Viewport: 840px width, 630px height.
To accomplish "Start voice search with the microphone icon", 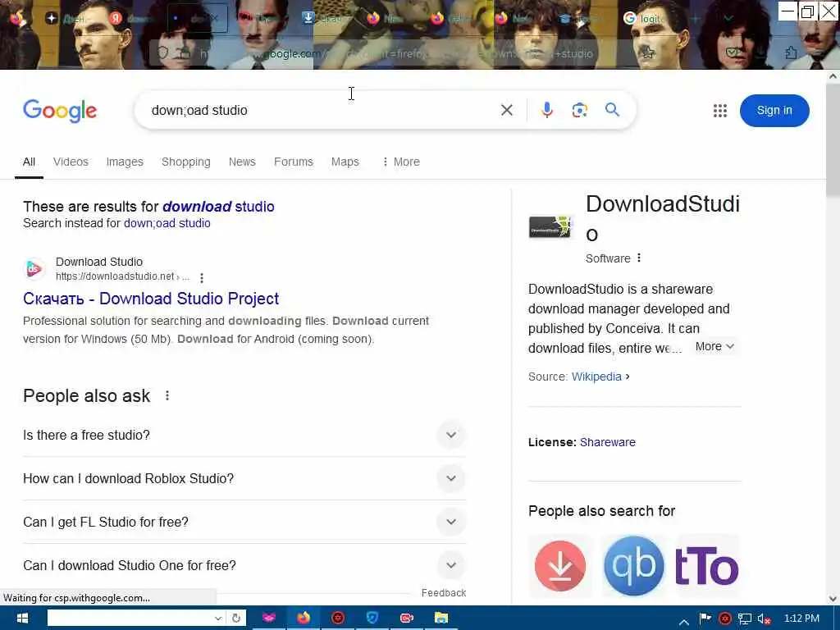I will coord(546,111).
